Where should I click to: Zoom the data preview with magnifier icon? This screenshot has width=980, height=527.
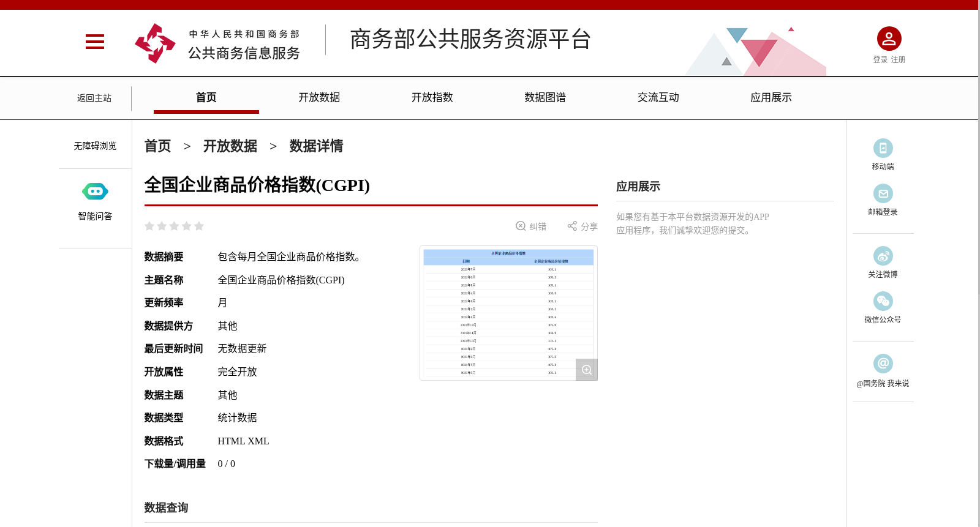(587, 370)
